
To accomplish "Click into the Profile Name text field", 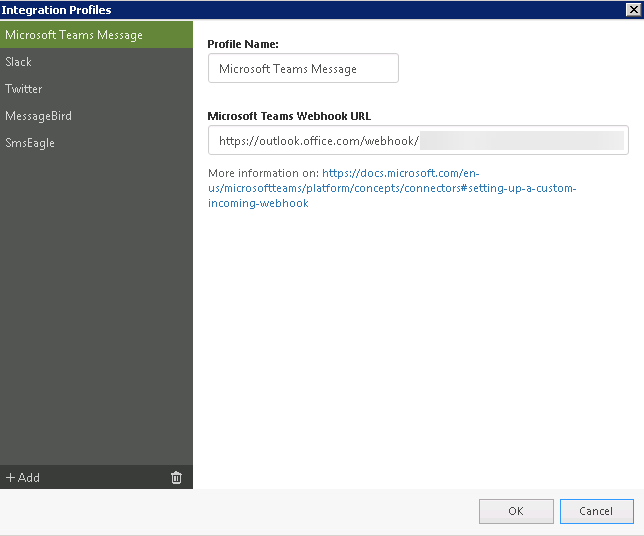I will point(303,69).
